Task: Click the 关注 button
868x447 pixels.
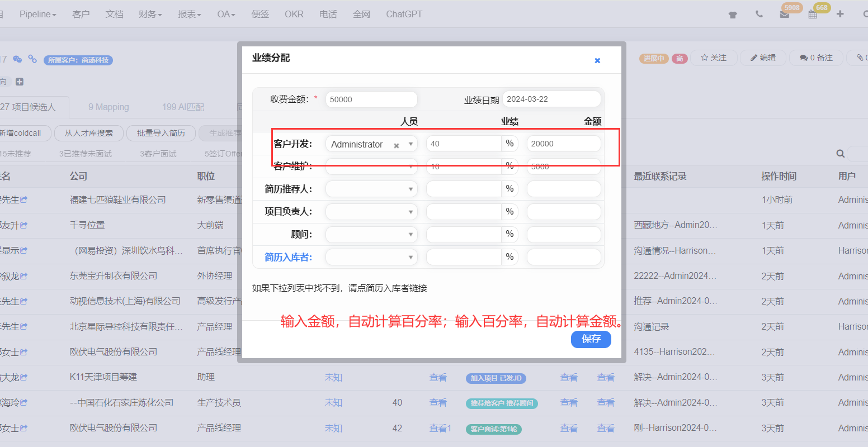Action: [714, 58]
